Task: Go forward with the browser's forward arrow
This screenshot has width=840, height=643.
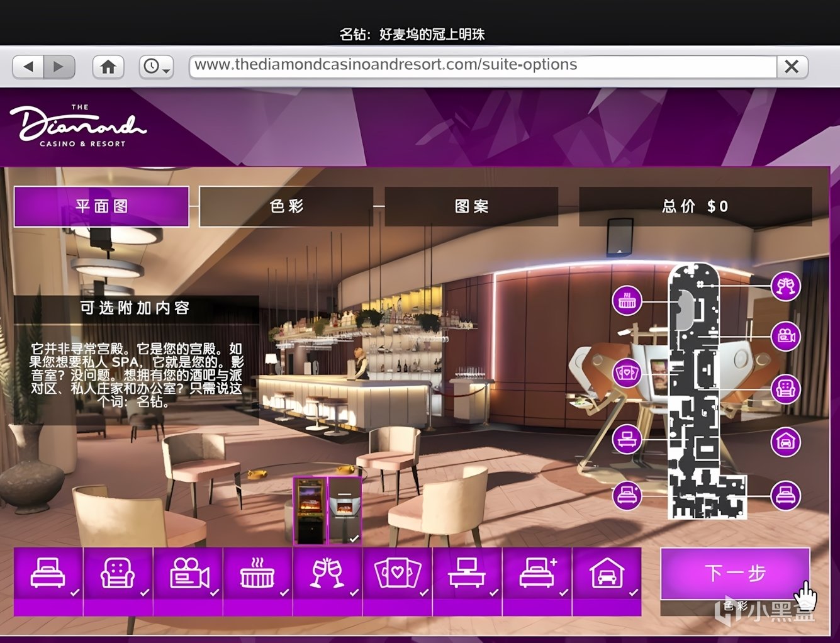Action: coord(59,66)
